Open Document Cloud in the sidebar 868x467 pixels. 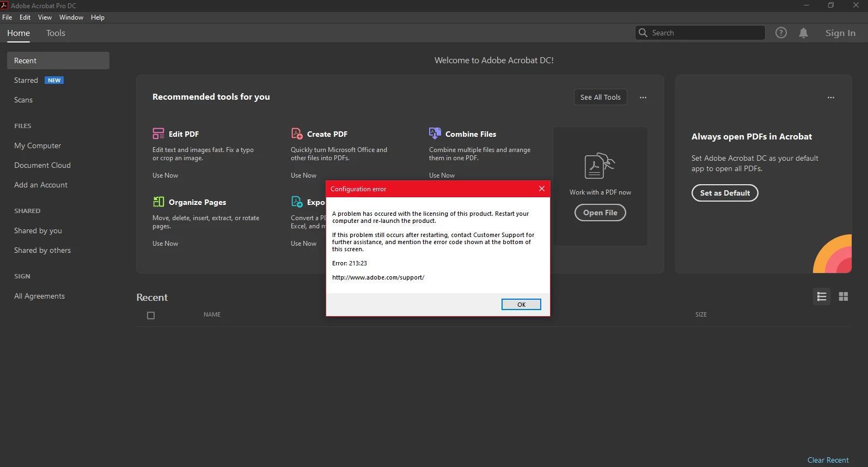[42, 165]
